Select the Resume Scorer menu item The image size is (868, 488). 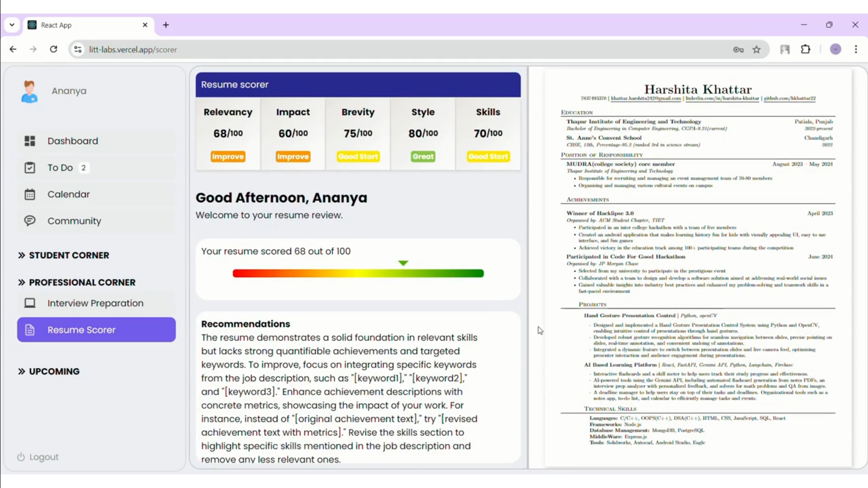(x=96, y=330)
